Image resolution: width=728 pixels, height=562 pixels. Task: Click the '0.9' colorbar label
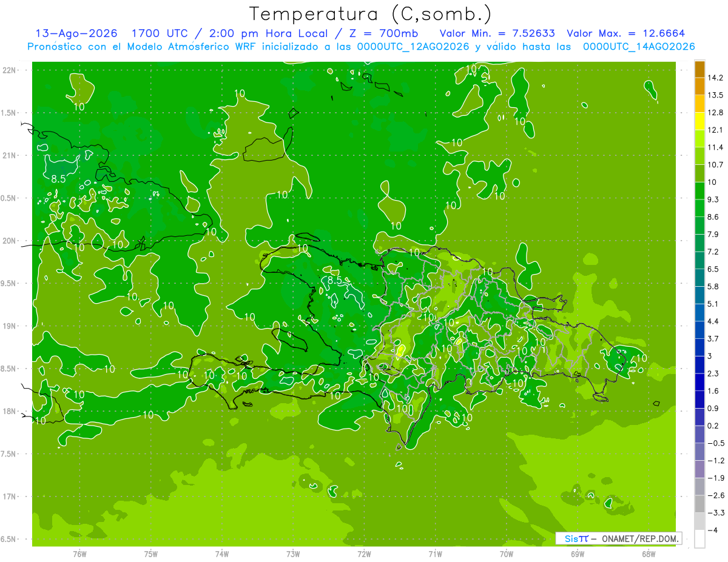tap(713, 409)
